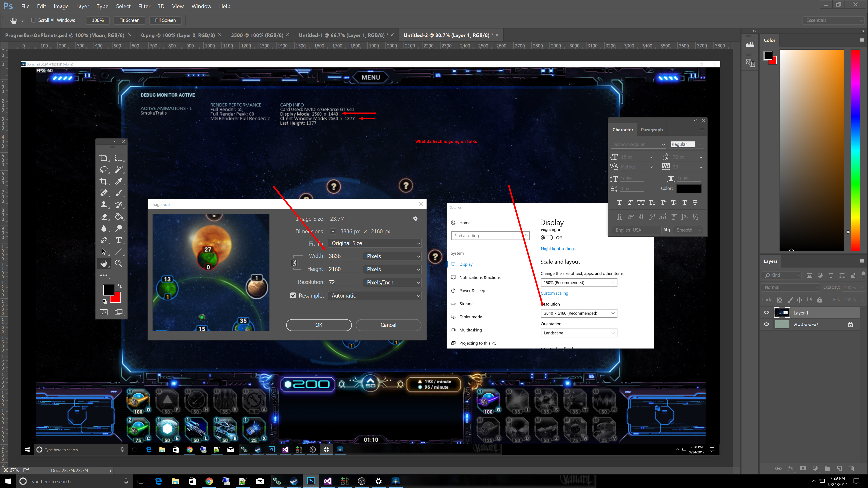
Task: Click the foreground color swatch
Action: click(x=108, y=290)
